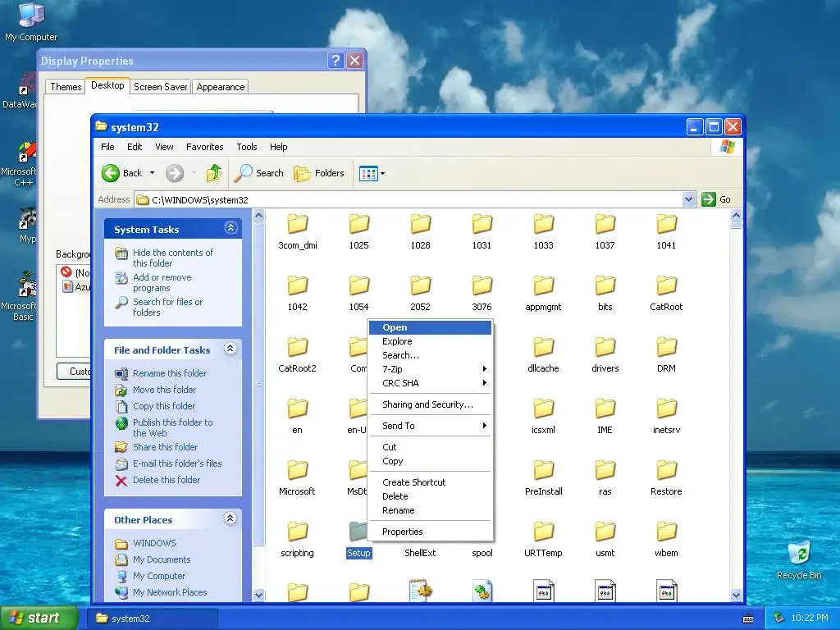Click Move this folder link
This screenshot has width=840, height=630.
(164, 390)
